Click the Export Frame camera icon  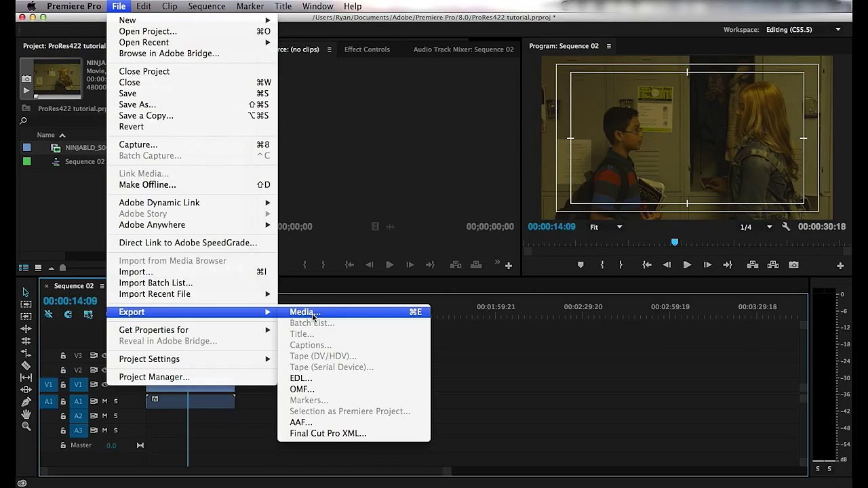tap(794, 265)
